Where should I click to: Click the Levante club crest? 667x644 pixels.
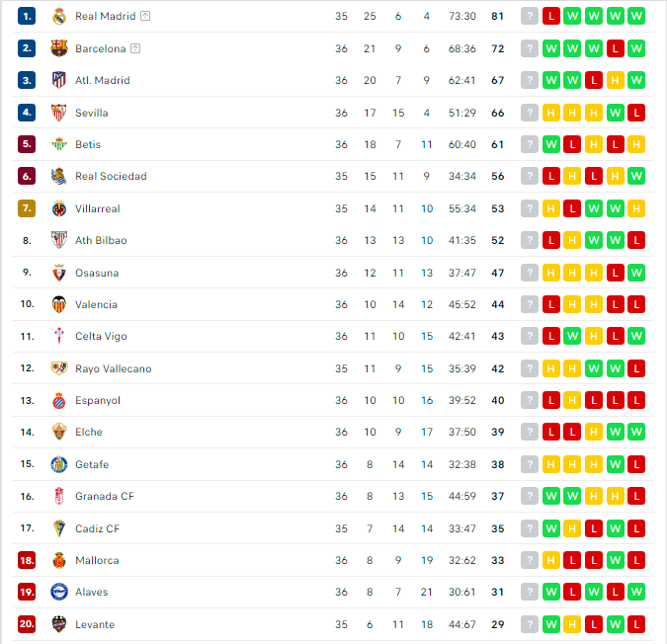(59, 624)
